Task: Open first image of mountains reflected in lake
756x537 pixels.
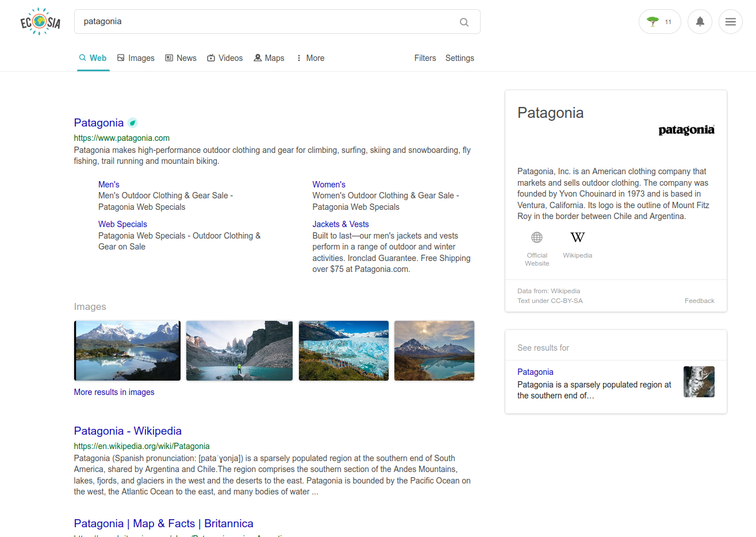Action: [127, 351]
